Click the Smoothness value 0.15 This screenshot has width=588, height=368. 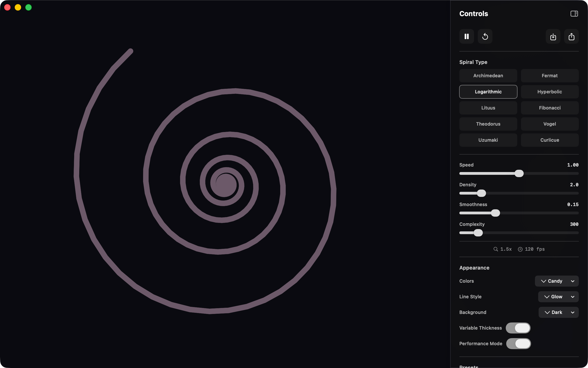pyautogui.click(x=573, y=204)
